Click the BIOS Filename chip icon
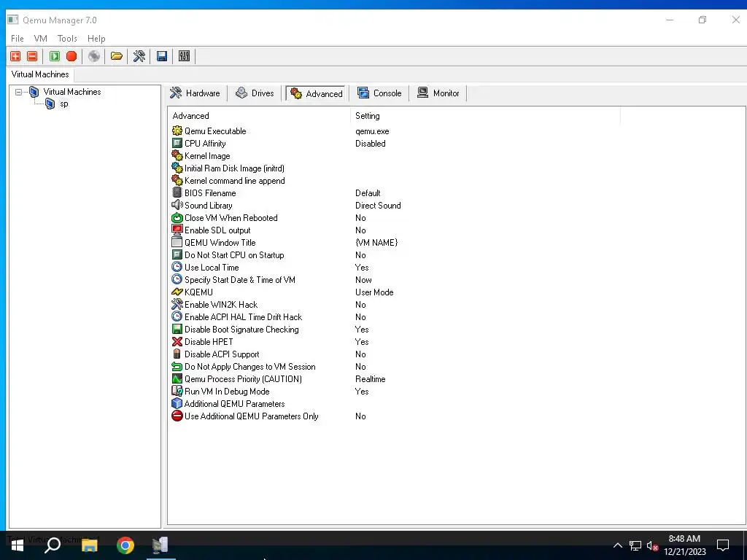The width and height of the screenshot is (747, 560). pos(177,192)
